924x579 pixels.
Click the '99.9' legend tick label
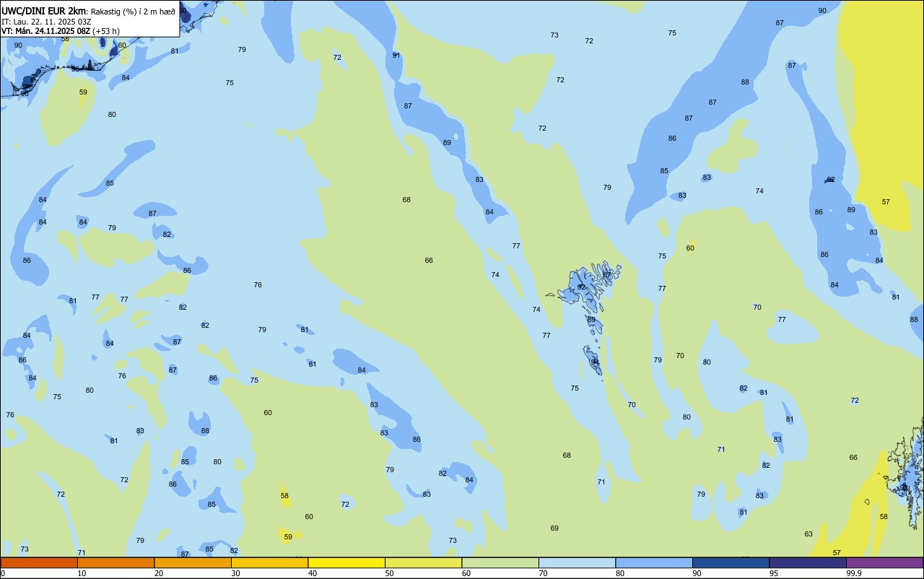[x=854, y=573]
